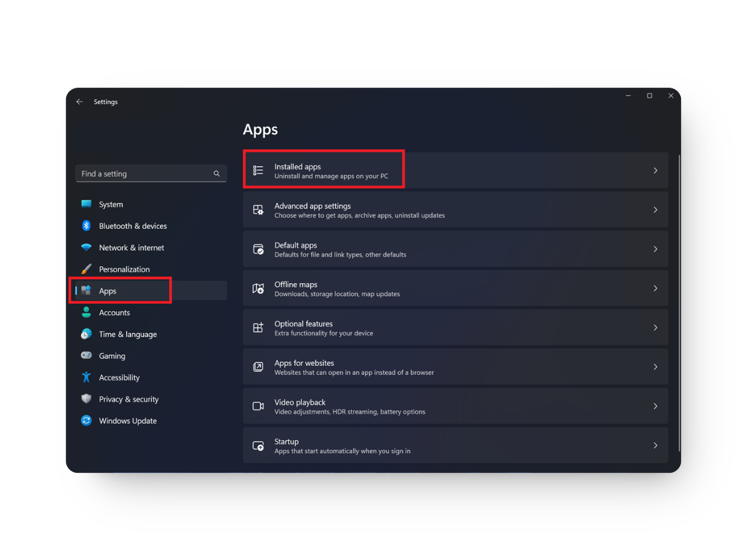
Task: Expand the Offline maps row chevron
Action: 655,288
